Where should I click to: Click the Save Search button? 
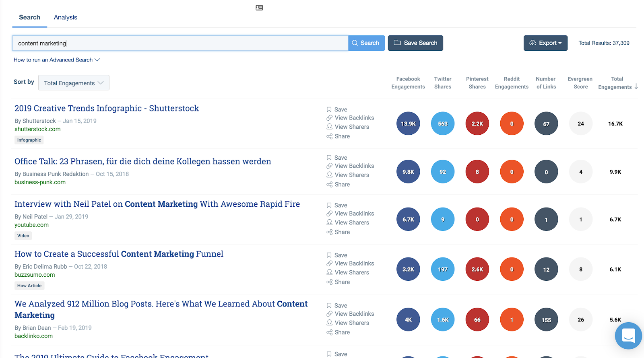click(x=415, y=43)
